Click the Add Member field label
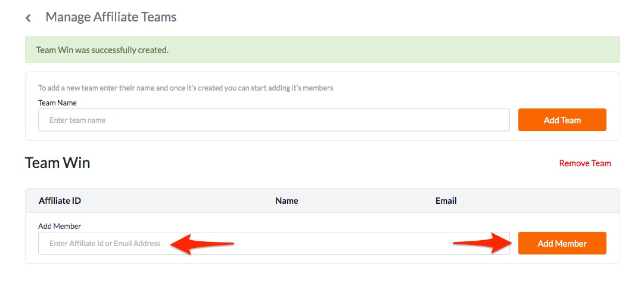Viewport: 644px width, 292px height. pyautogui.click(x=60, y=226)
